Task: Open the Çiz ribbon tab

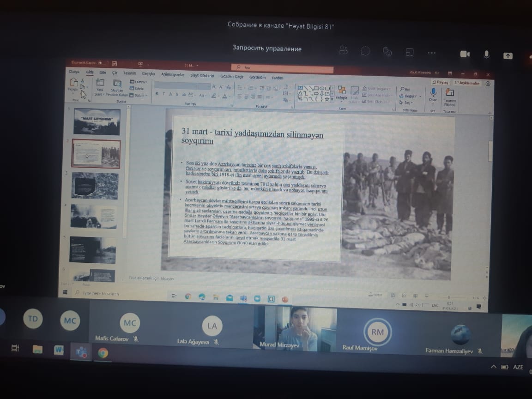Action: tap(115, 73)
